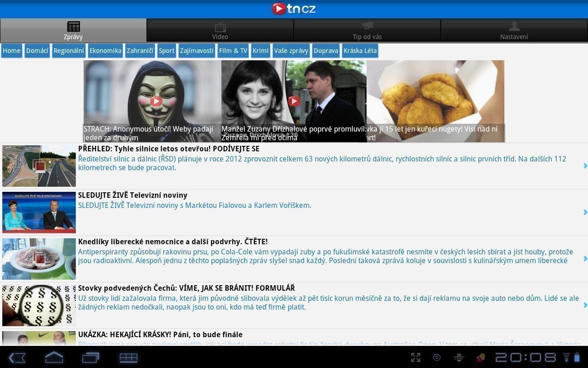
Task: Select the Doprava category
Action: [326, 51]
